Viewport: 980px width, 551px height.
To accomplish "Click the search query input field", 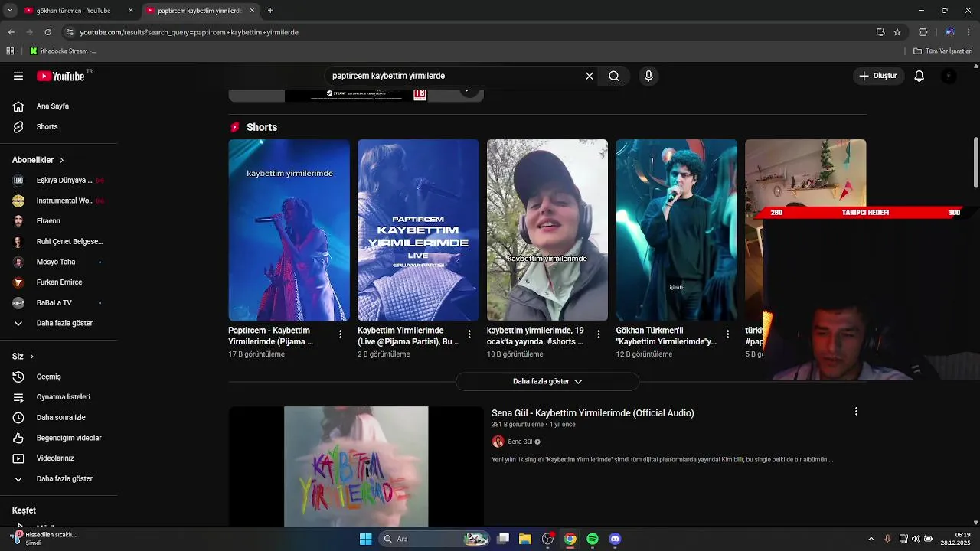I will pos(456,76).
